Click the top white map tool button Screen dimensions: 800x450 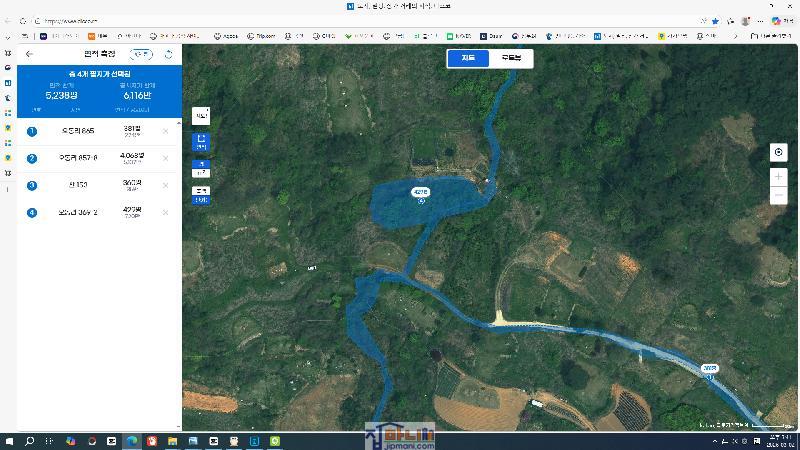pyautogui.click(x=201, y=116)
